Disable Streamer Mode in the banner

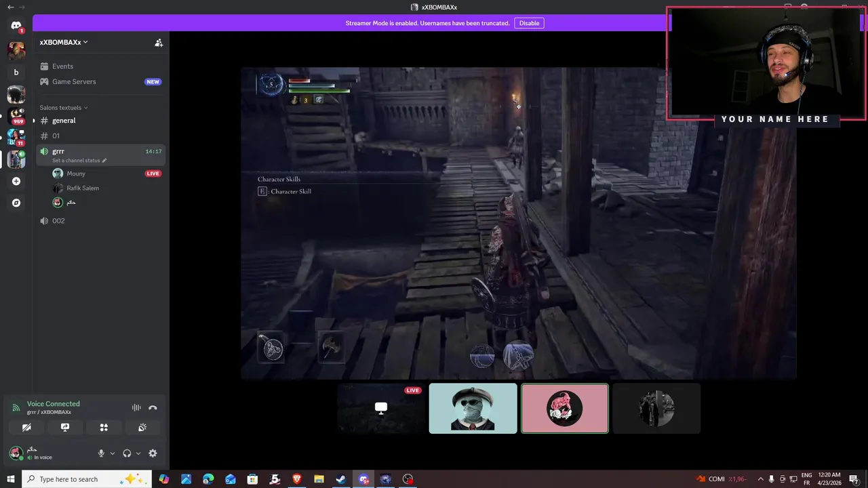click(529, 23)
